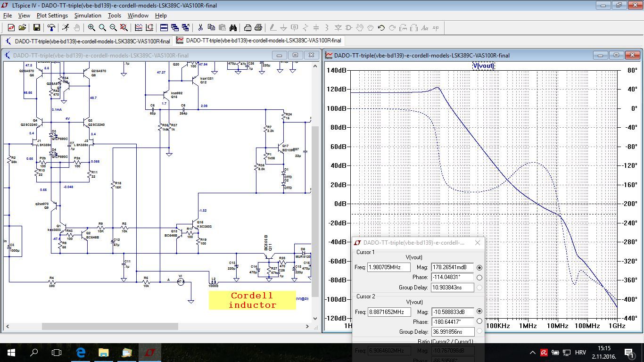Viewport: 644px width, 362px height.
Task: Click the V(vout) trace label
Action: [483, 66]
